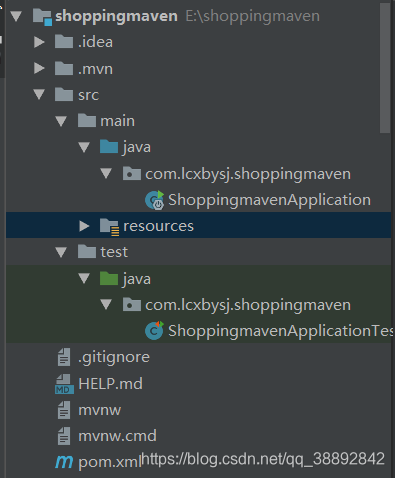This screenshot has width=395, height=478.
Task: Select the .mvn folder label
Action: pos(95,69)
